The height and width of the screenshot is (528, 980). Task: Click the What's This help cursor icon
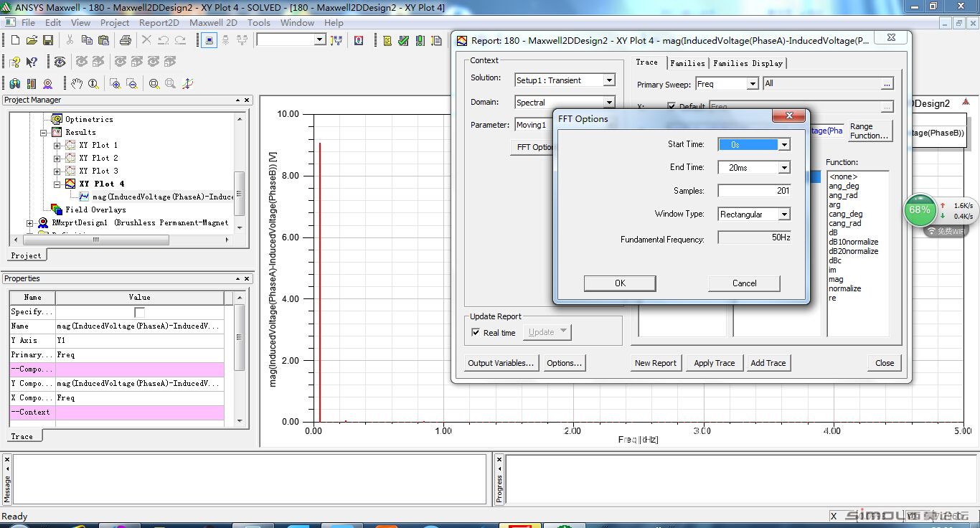click(32, 62)
